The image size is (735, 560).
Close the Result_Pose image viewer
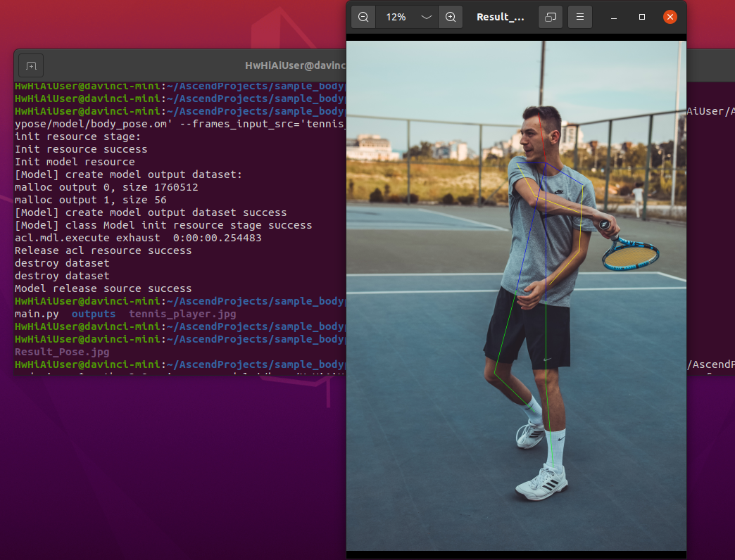670,16
